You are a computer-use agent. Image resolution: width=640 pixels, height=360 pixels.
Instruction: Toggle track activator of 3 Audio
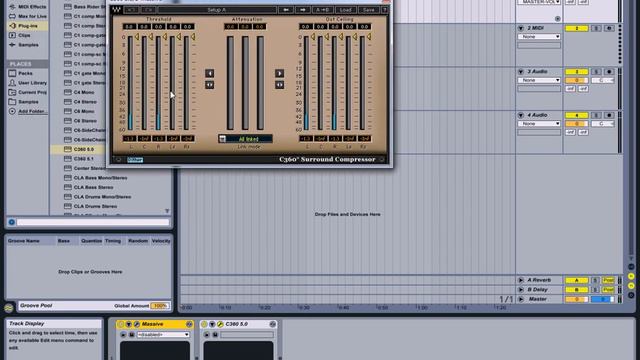(x=576, y=72)
